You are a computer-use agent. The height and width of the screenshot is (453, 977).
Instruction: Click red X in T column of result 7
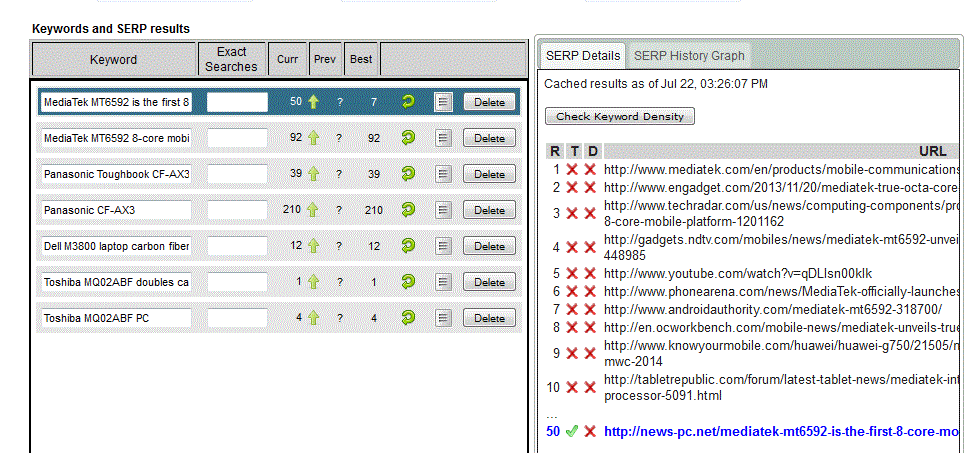(572, 309)
